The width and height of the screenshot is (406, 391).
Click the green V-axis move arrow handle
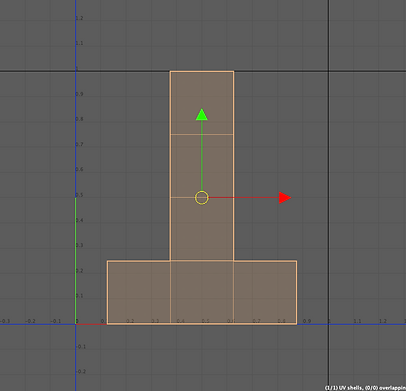(x=202, y=114)
